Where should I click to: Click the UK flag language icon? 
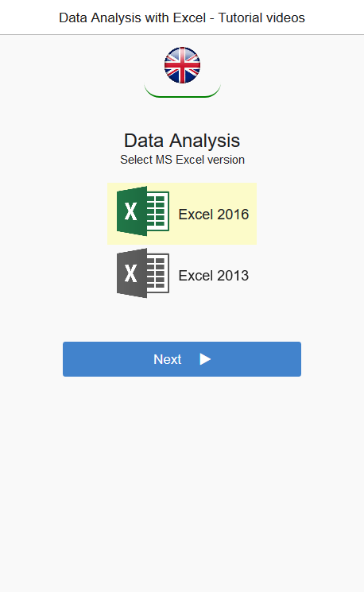tap(182, 65)
